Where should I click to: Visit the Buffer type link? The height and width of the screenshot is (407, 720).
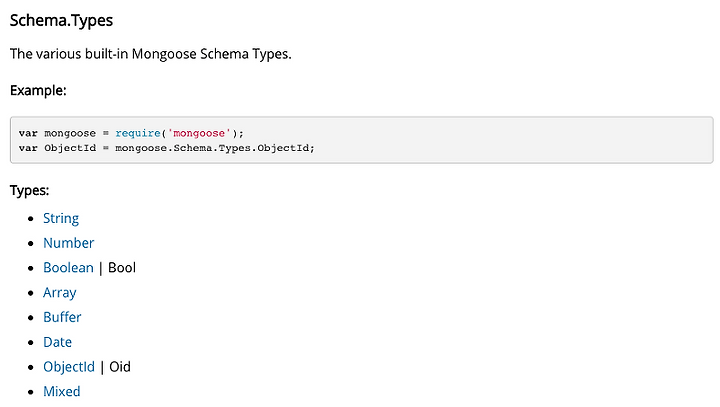pyautogui.click(x=62, y=317)
